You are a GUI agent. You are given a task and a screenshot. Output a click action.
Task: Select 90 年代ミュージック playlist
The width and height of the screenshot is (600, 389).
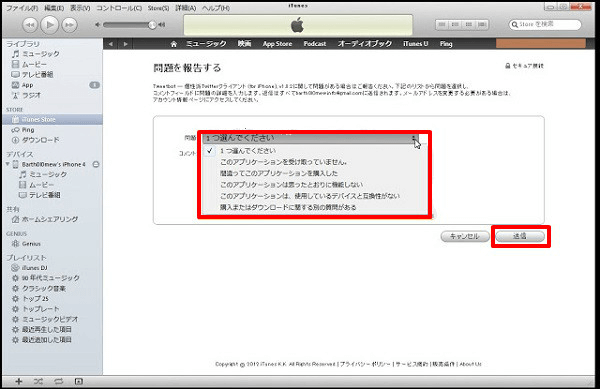click(52, 278)
